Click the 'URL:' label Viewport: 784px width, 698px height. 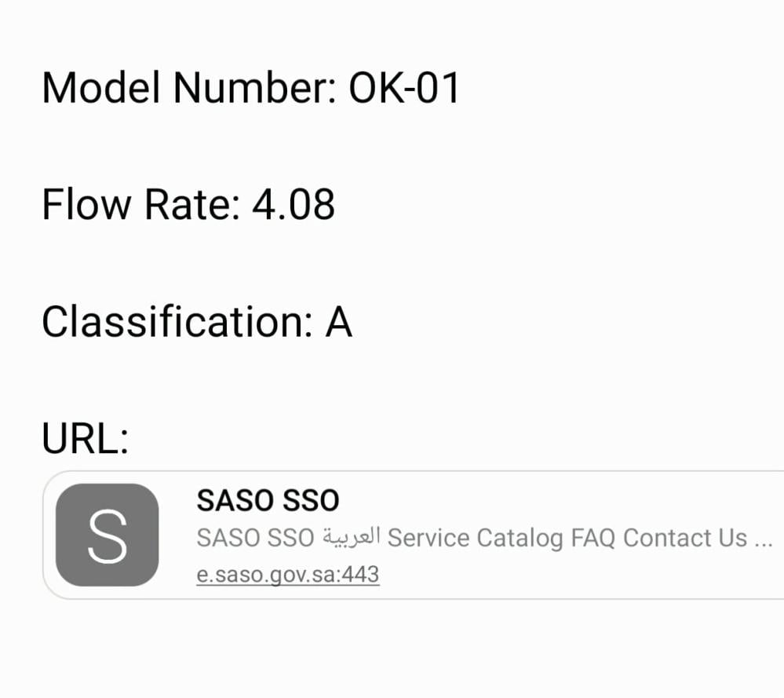pyautogui.click(x=85, y=438)
